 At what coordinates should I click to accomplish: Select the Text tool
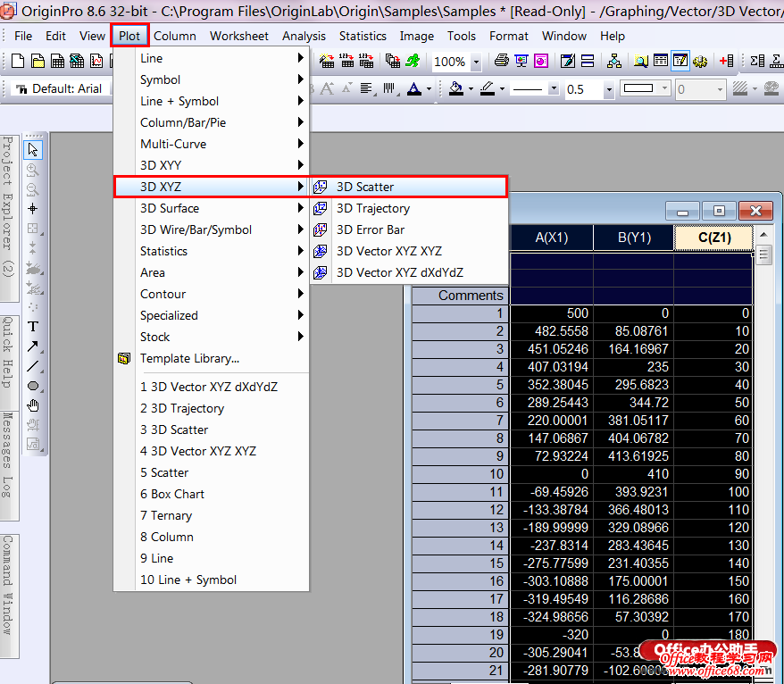33,326
